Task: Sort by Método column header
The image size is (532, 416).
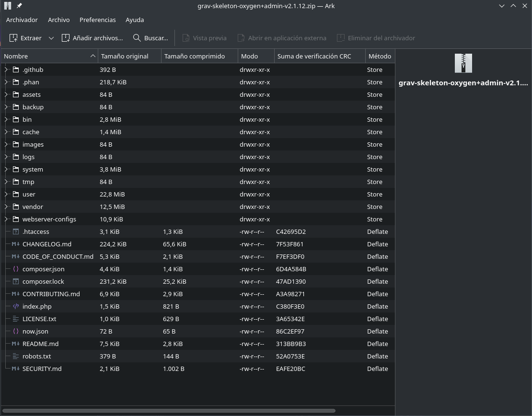Action: pos(380,57)
